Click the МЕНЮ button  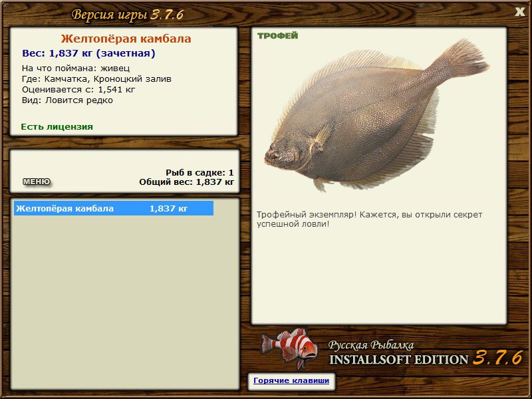(x=37, y=182)
